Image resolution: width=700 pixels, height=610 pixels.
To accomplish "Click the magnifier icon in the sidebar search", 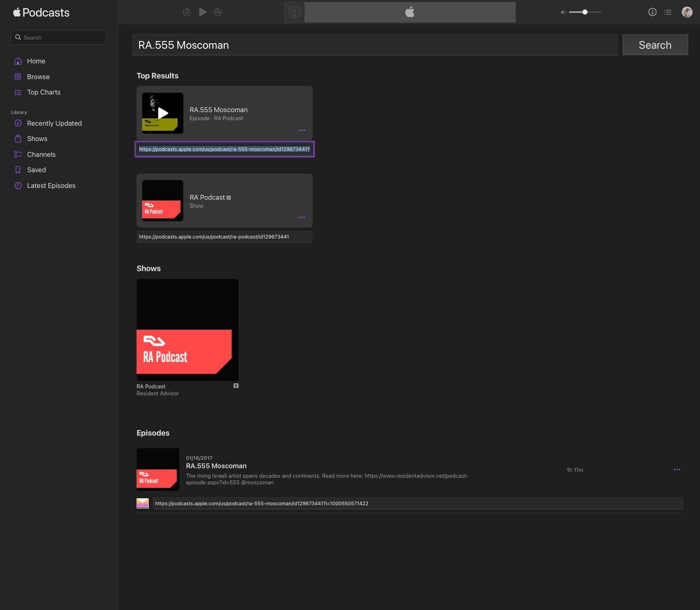I will pyautogui.click(x=18, y=37).
